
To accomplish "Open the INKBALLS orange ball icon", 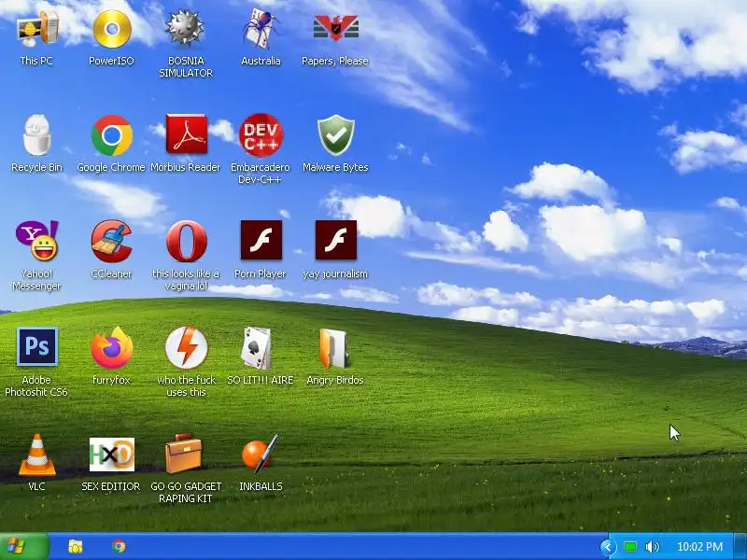I will click(261, 454).
